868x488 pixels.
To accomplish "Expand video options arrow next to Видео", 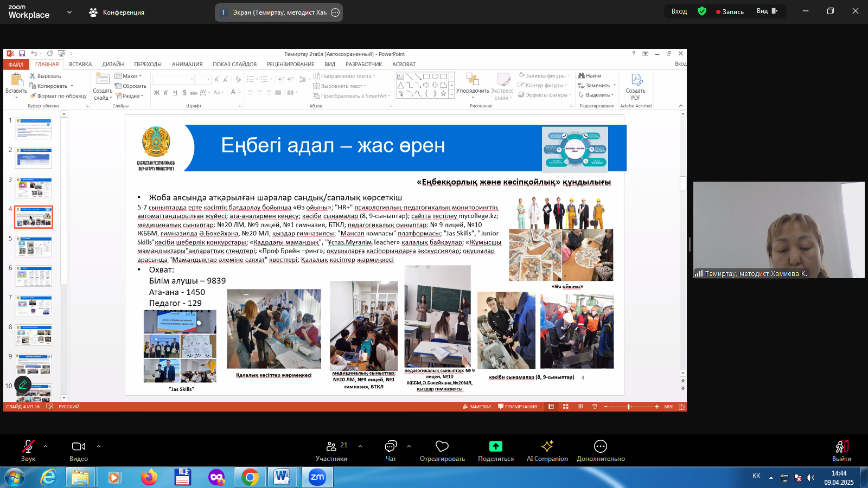I will coord(99,446).
